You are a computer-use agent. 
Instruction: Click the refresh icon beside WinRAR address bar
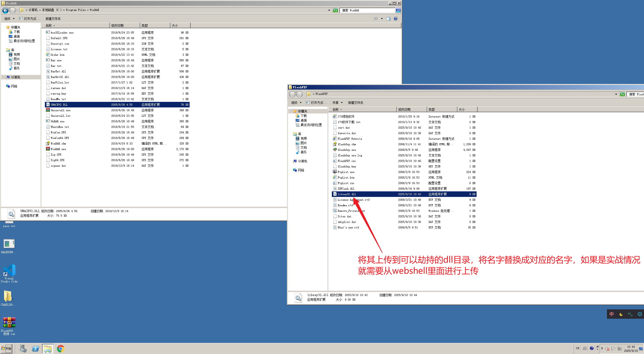(x=335, y=10)
